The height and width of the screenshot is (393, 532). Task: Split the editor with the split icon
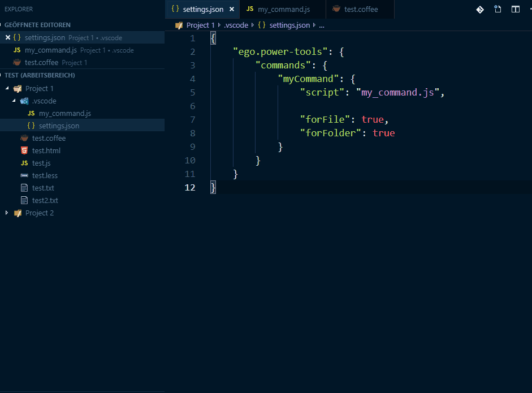[516, 9]
